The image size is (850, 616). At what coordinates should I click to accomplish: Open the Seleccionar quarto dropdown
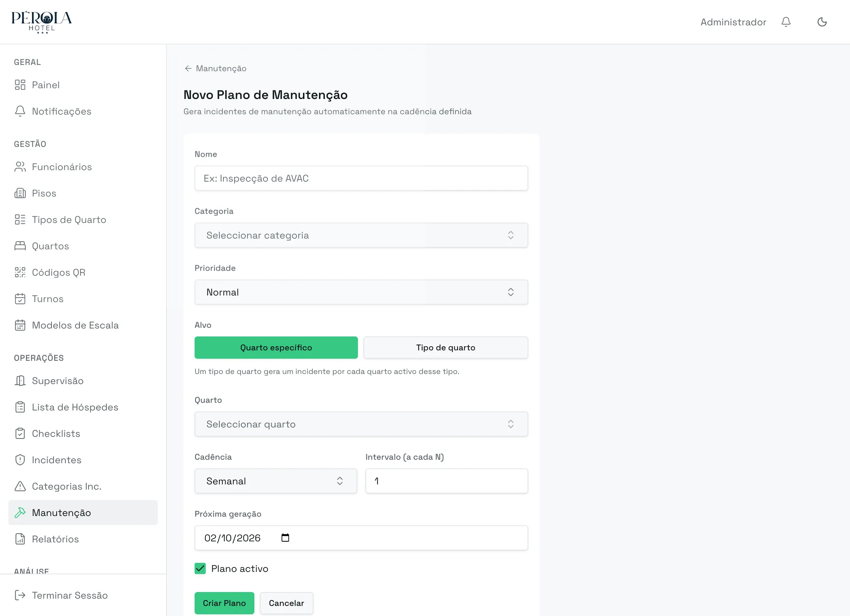point(361,424)
